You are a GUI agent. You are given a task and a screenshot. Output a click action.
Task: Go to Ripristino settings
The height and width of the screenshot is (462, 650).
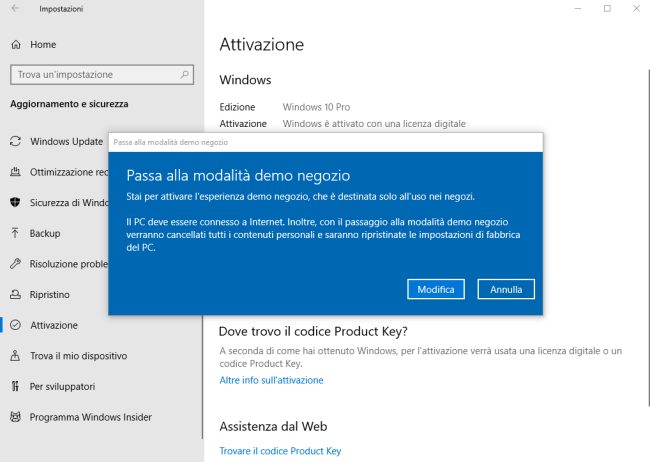50,294
